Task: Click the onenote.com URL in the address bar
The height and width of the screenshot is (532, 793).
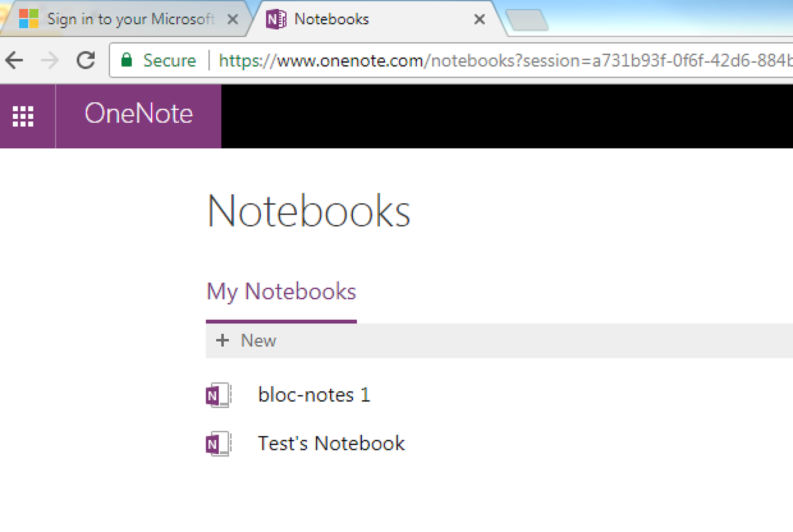Action: point(506,61)
